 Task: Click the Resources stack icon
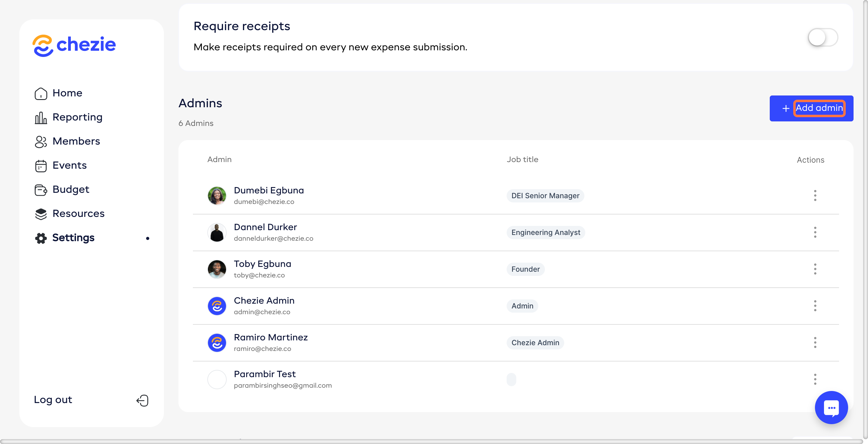point(41,214)
